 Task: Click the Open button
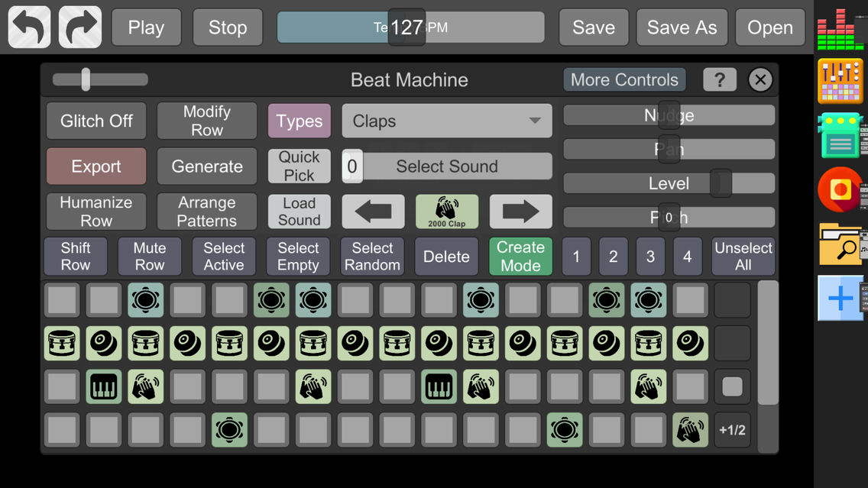[770, 27]
